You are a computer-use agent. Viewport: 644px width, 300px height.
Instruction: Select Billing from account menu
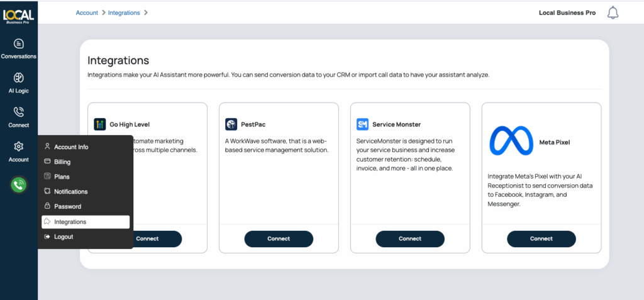tap(86, 162)
